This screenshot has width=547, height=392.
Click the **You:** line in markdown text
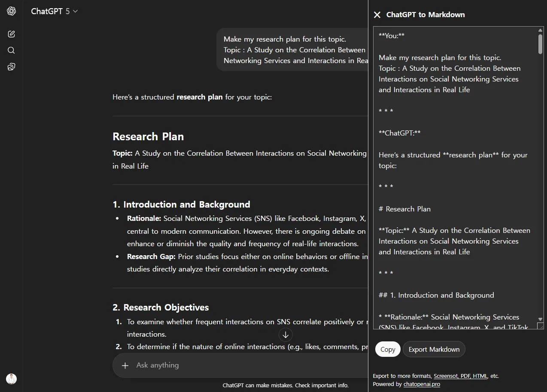click(x=392, y=36)
